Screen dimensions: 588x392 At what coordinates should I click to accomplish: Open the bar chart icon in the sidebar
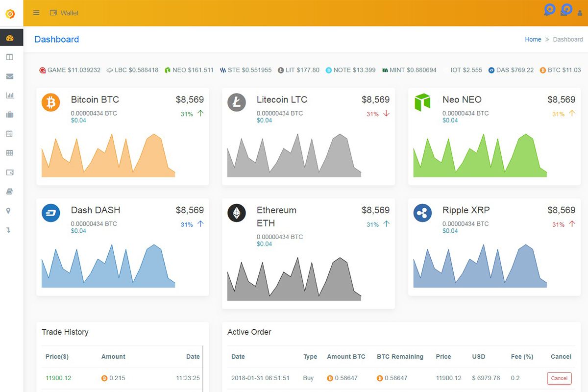(x=9, y=95)
